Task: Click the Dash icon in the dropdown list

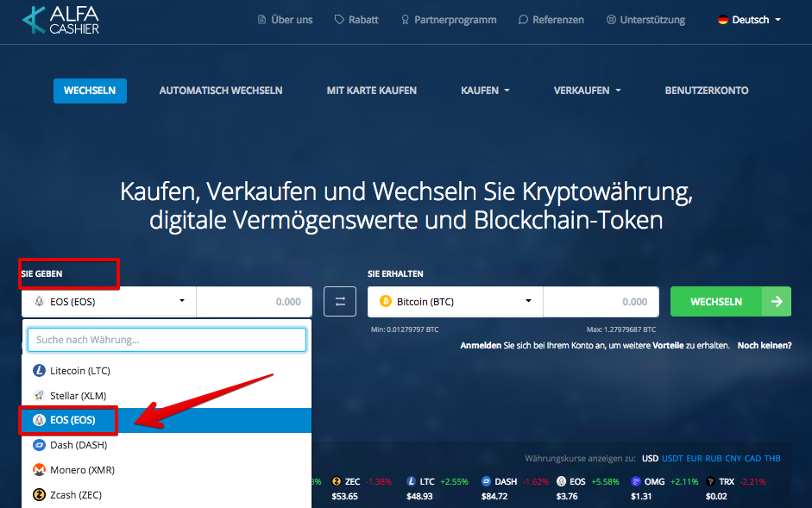Action: [39, 445]
